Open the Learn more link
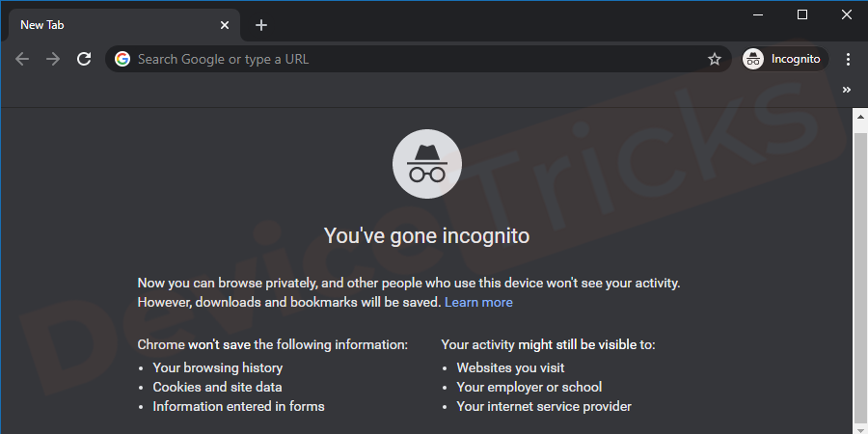The height and width of the screenshot is (434, 868). pyautogui.click(x=478, y=302)
